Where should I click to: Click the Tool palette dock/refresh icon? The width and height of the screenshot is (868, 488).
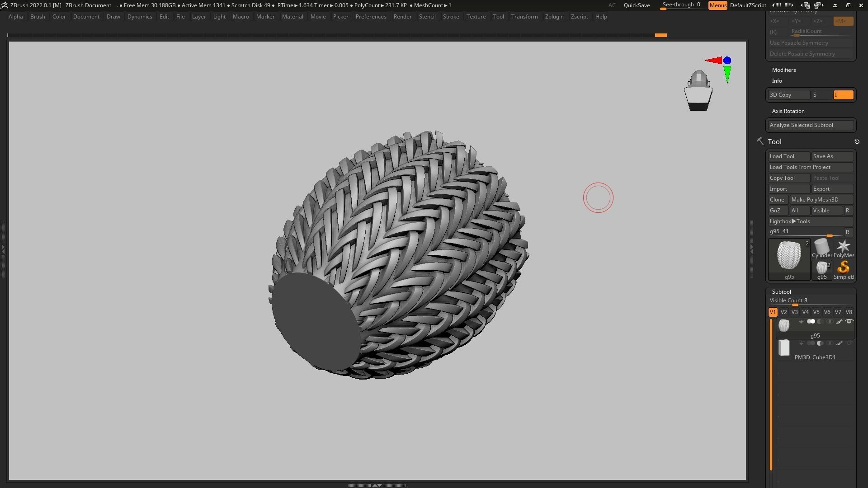pyautogui.click(x=857, y=142)
